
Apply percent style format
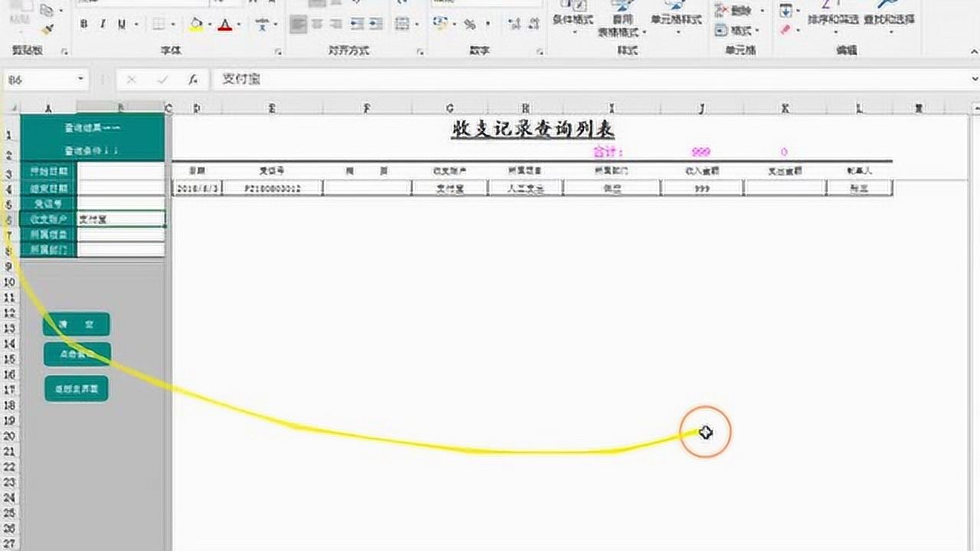[x=469, y=24]
